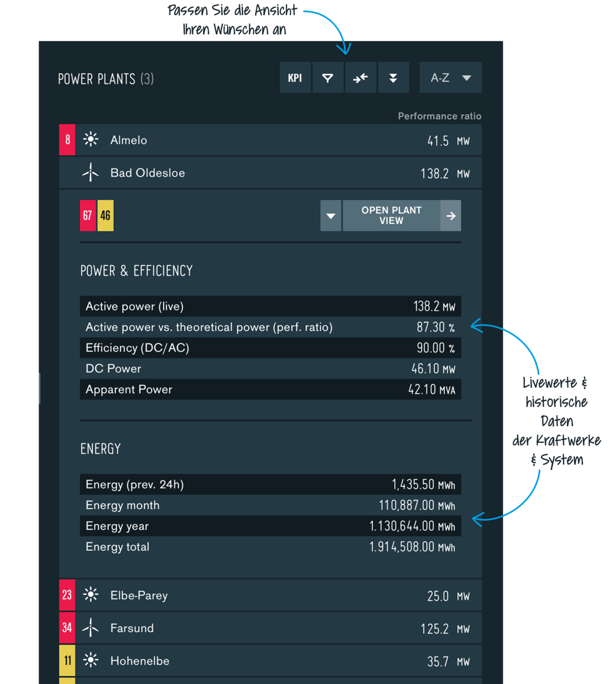Open the dropdown arrow beside Open Plant View

pos(331,215)
